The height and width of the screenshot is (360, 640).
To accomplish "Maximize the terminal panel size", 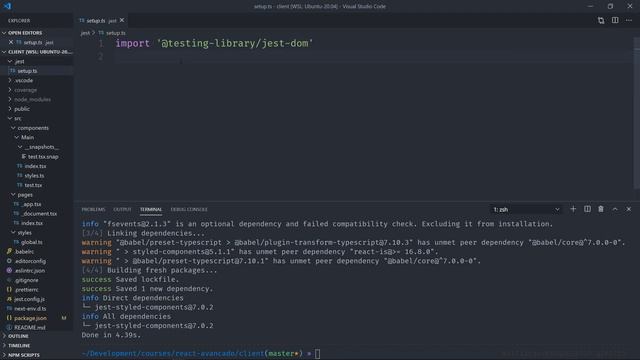I will (615, 209).
